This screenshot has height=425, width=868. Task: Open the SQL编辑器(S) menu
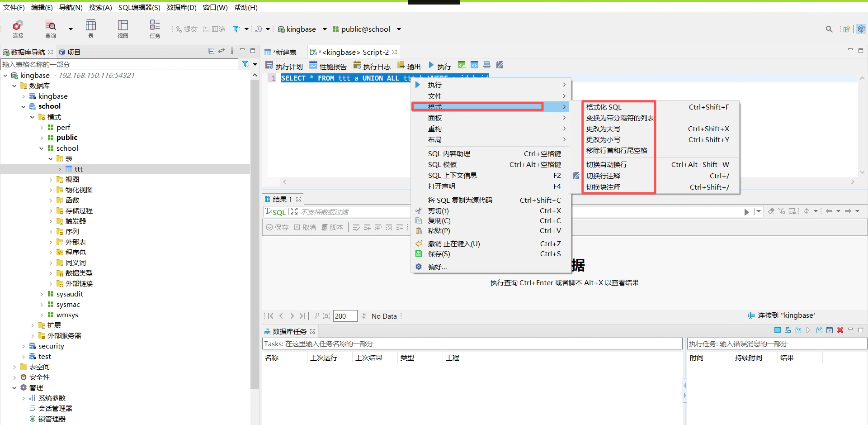click(x=139, y=8)
